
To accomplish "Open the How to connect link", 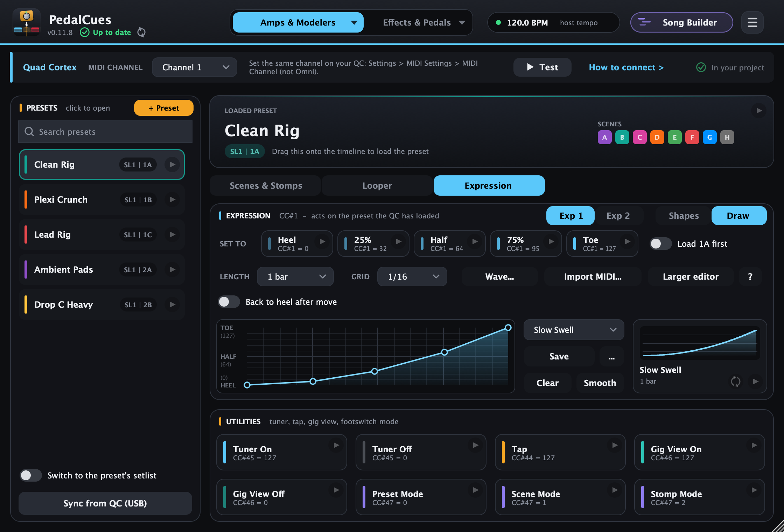I will pos(626,67).
